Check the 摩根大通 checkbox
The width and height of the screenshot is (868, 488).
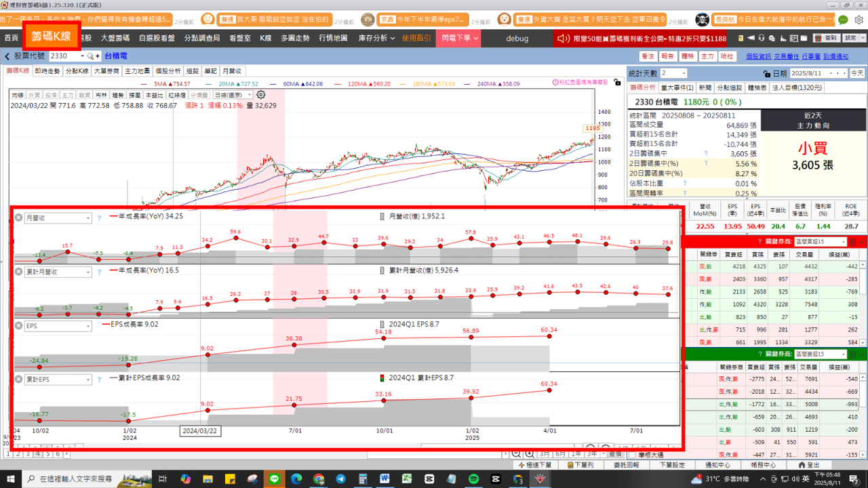[633, 455]
